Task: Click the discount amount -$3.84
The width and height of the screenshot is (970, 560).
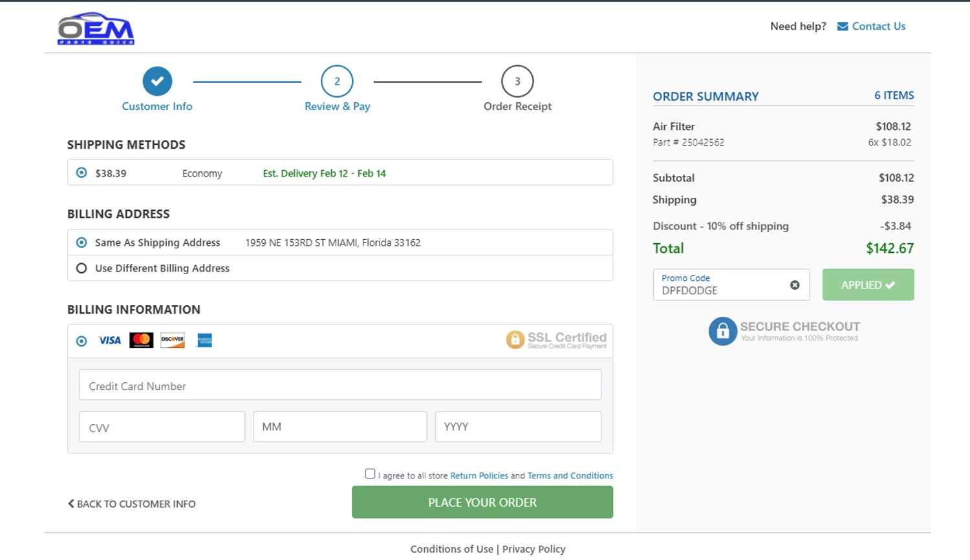Action: (x=896, y=226)
